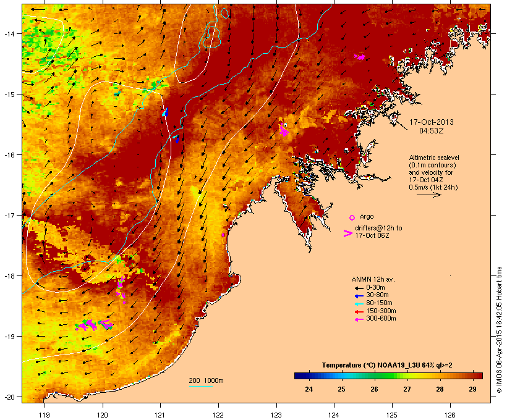Click the longitude axis label 122
The image size is (507, 420).
(x=218, y=415)
